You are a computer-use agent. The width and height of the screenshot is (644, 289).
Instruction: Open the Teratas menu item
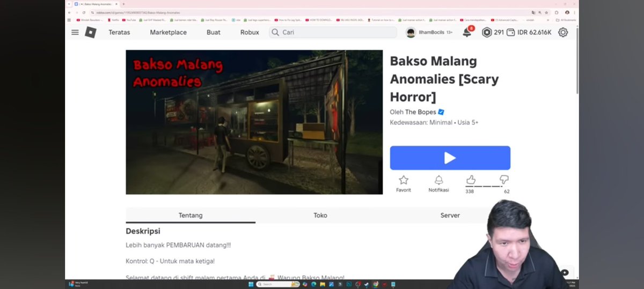119,32
